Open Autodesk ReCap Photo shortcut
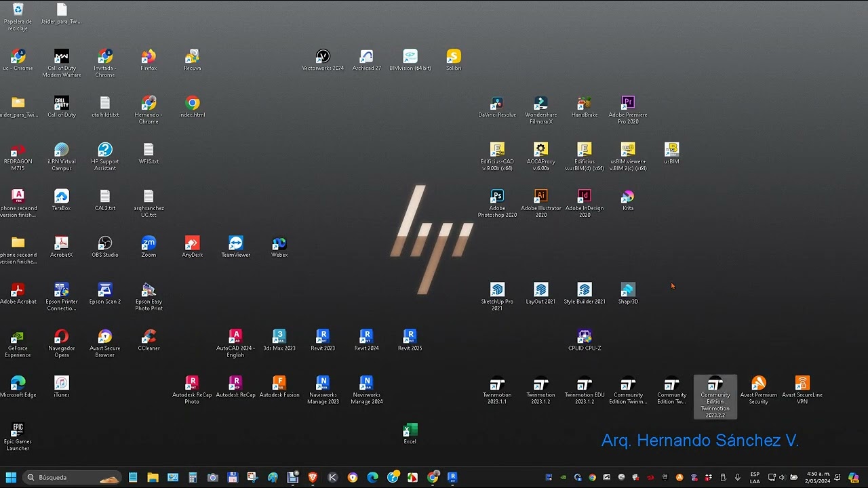Screen dimensions: 868x488 click(x=192, y=390)
